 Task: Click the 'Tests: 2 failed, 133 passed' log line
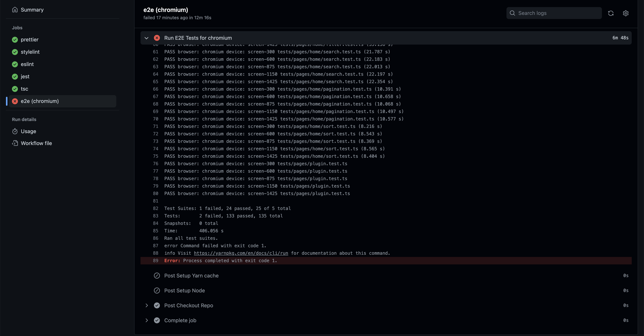[223, 216]
